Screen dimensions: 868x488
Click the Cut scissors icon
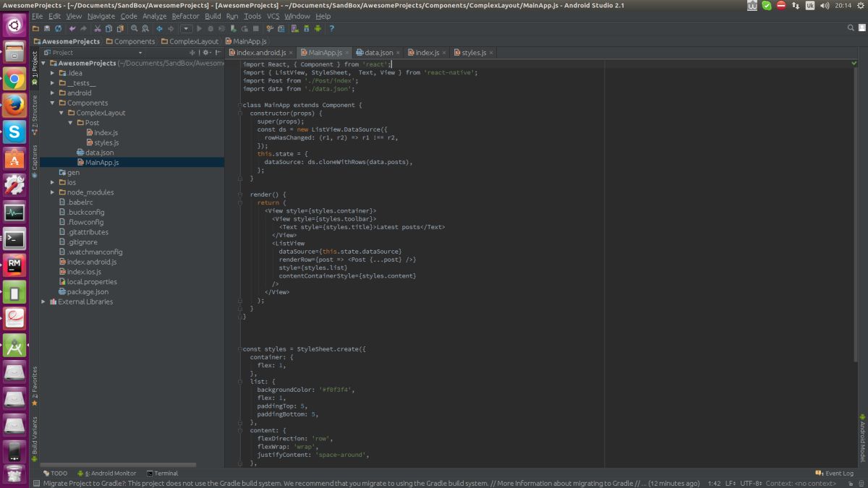[98, 29]
